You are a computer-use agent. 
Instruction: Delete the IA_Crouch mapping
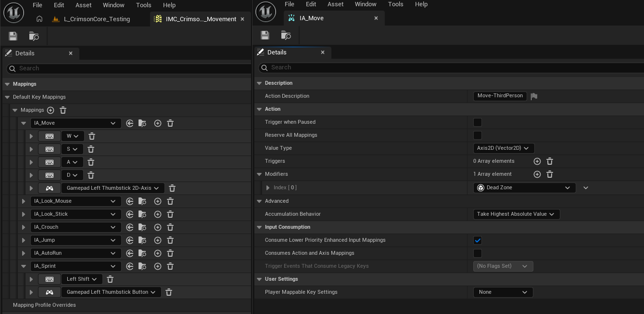point(170,227)
